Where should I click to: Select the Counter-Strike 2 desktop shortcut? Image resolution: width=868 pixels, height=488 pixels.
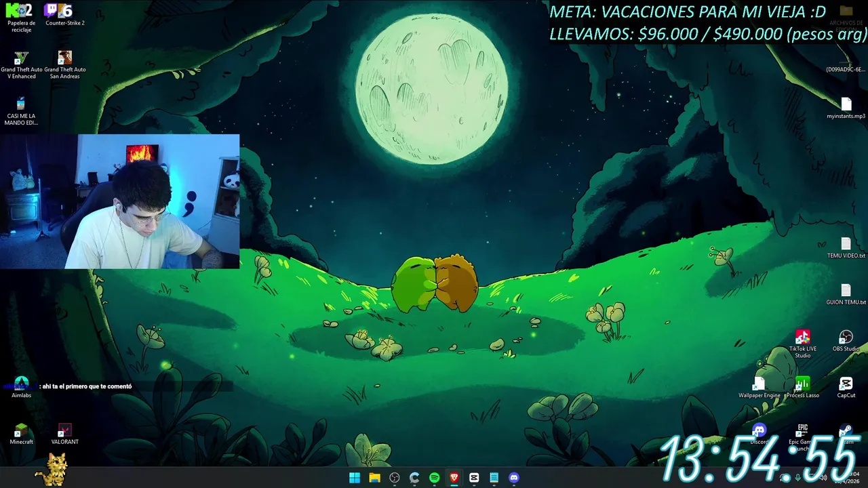[65, 15]
